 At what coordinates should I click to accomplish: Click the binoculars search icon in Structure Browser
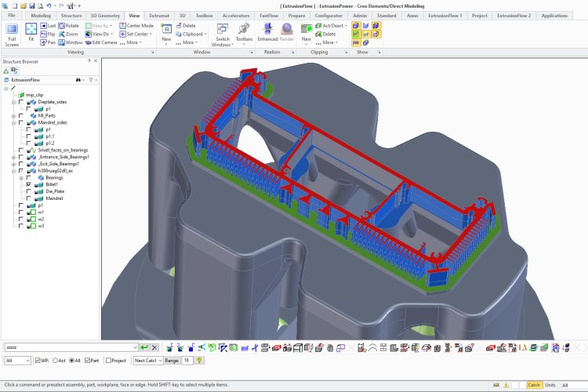(78, 80)
